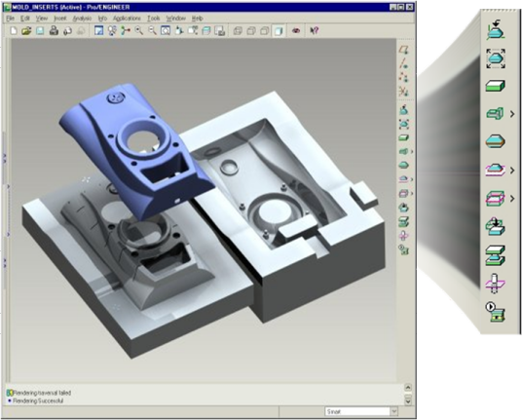Expand mold volume flyout chevron in enlarged callout
Image resolution: width=522 pixels, height=420 pixels.
512,114
